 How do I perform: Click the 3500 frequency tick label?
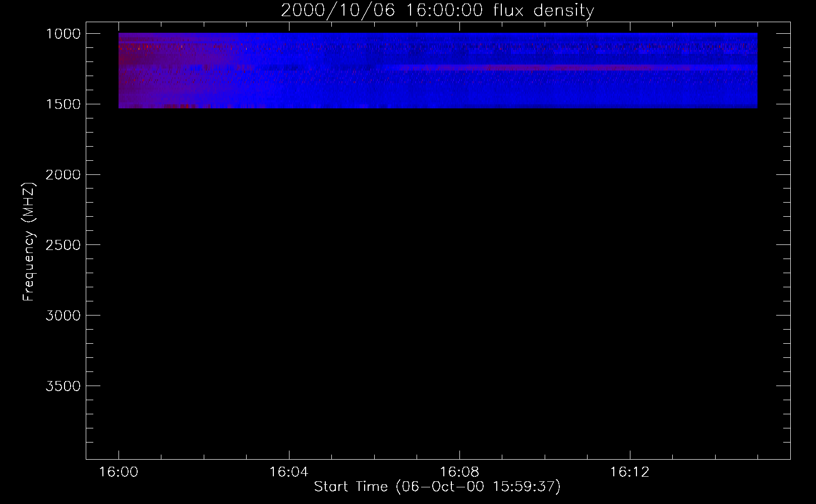coord(63,386)
